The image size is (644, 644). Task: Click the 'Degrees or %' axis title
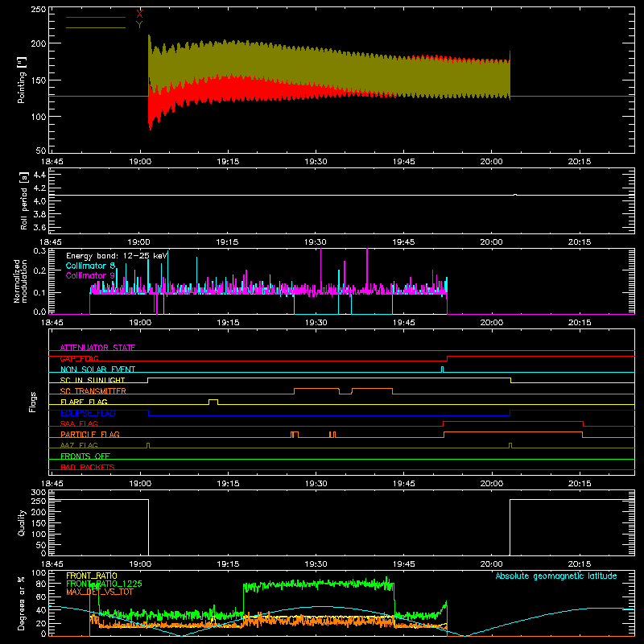coord(21,603)
